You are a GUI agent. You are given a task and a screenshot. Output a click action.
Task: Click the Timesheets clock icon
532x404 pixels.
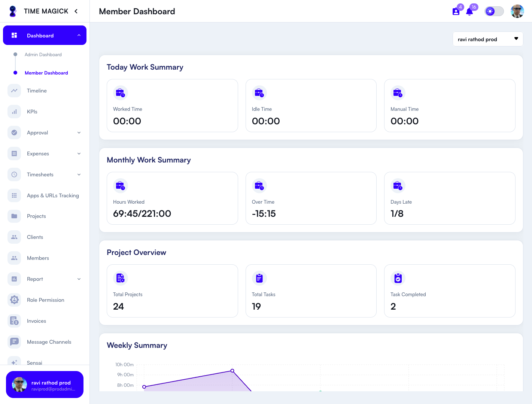click(14, 174)
